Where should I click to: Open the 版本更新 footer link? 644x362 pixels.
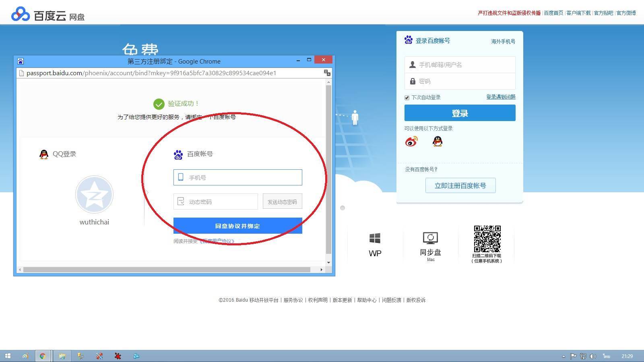(x=342, y=300)
